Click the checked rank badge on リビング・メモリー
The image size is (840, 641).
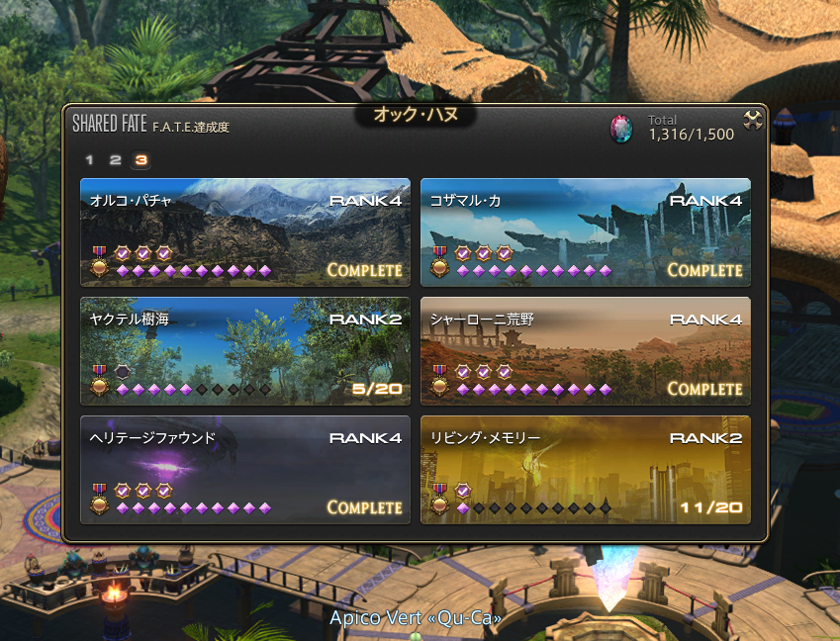pyautogui.click(x=463, y=491)
